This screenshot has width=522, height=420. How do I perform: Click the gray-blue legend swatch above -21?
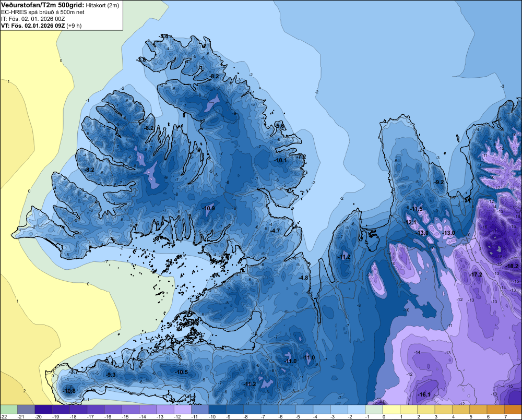[x=26, y=409]
